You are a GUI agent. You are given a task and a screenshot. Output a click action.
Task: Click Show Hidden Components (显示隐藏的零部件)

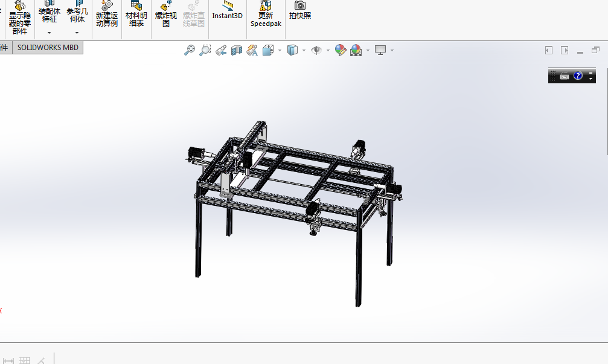point(20,18)
